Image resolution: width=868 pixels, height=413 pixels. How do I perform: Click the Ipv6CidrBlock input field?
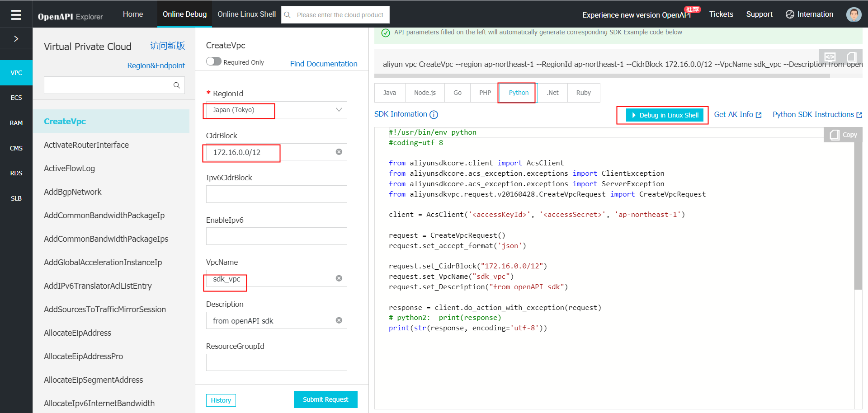(x=276, y=194)
